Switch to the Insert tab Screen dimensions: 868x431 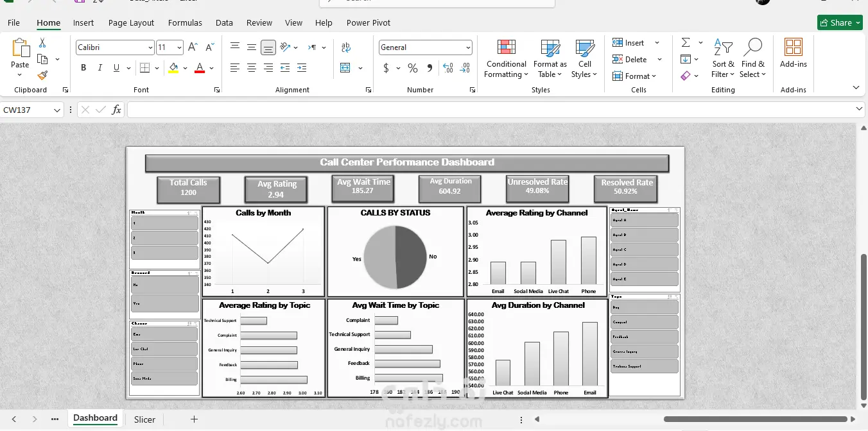(x=83, y=22)
